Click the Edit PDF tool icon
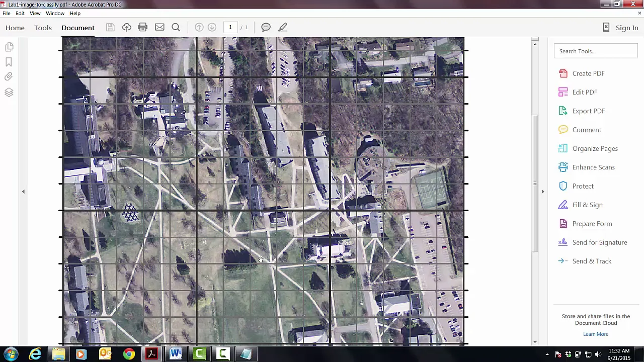Screen dimensions: 644x362 [563, 92]
